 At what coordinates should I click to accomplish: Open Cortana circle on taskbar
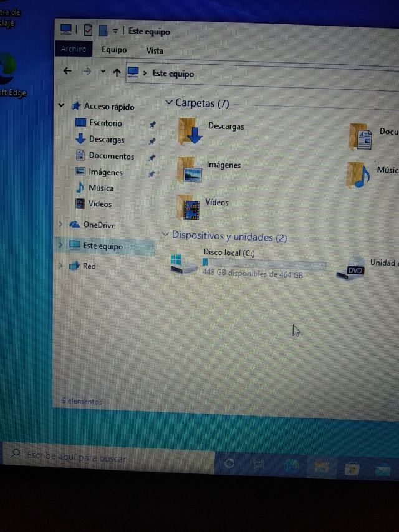pyautogui.click(x=229, y=463)
